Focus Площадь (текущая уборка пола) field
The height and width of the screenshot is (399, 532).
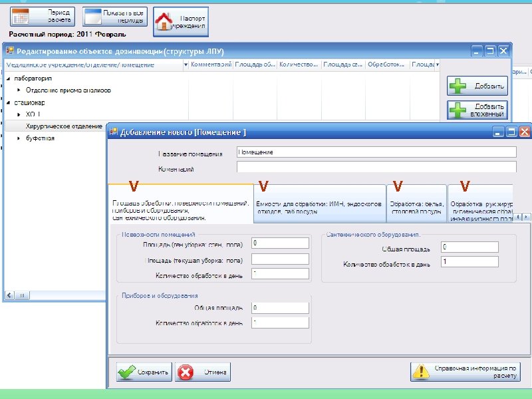280,259
